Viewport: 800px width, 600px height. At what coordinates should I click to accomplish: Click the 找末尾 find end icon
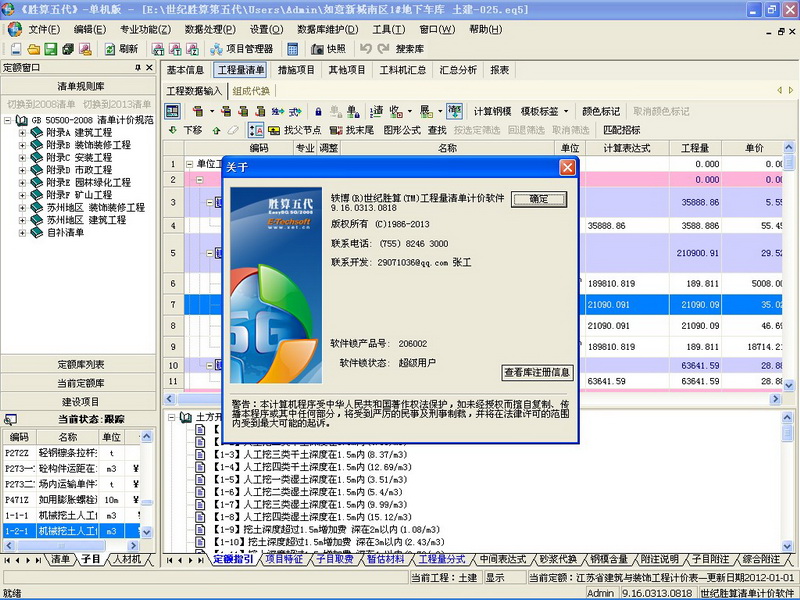click(x=352, y=130)
